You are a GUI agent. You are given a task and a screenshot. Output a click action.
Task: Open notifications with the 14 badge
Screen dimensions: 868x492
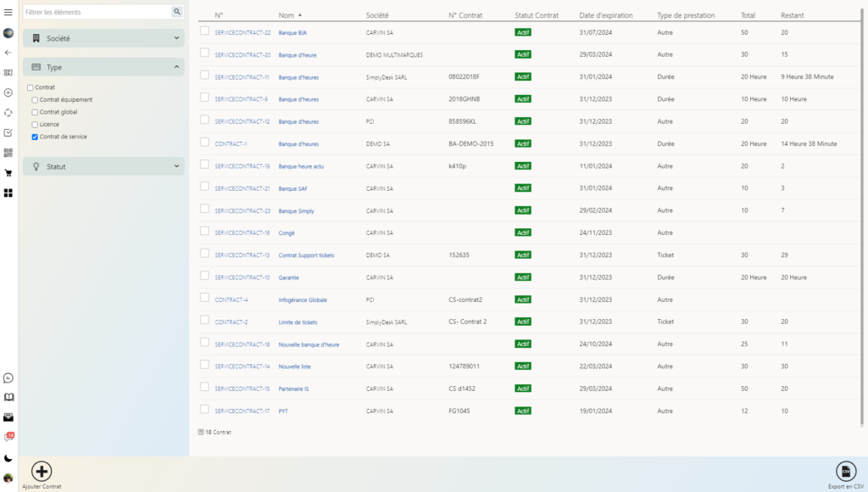coord(8,437)
